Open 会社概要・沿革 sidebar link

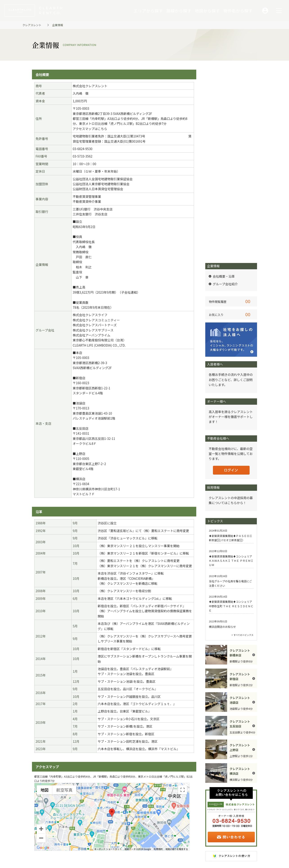pyautogui.click(x=224, y=276)
